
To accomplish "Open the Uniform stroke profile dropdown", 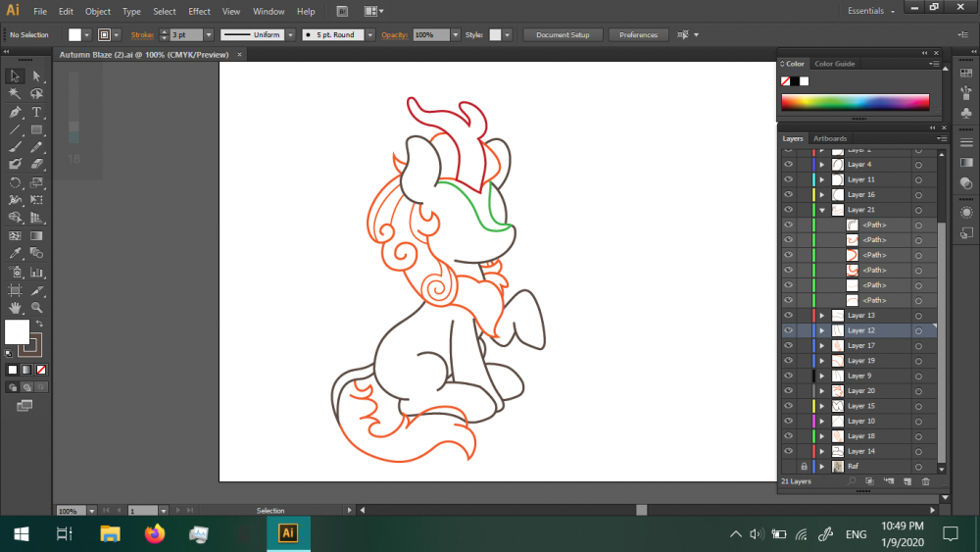I will pyautogui.click(x=291, y=35).
